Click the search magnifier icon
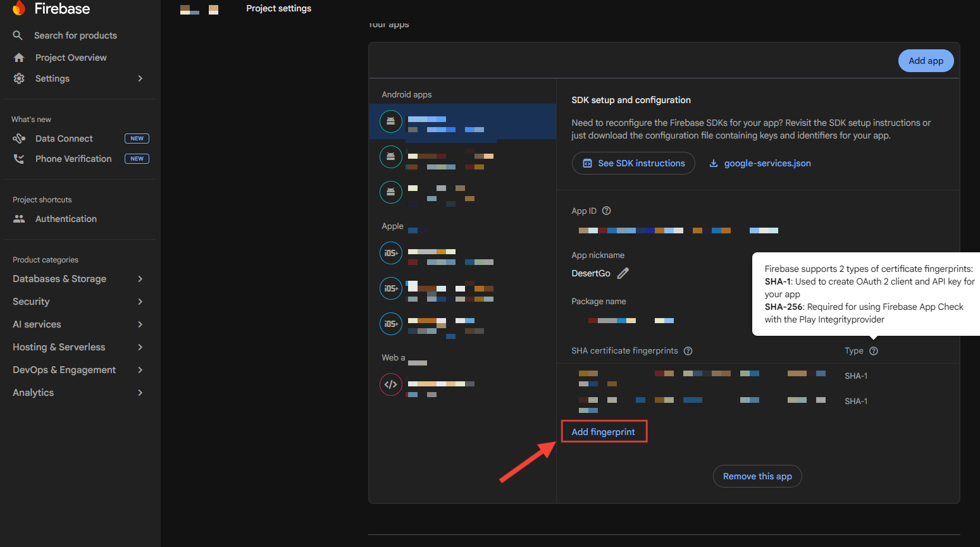The height and width of the screenshot is (547, 980). pyautogui.click(x=18, y=35)
